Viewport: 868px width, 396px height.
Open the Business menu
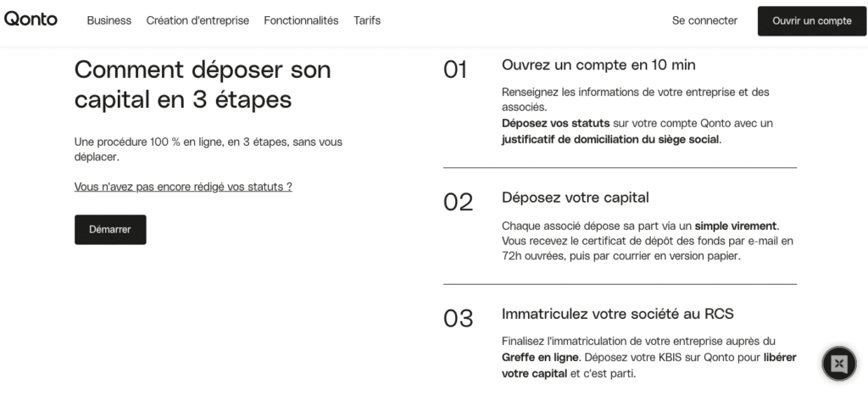tap(109, 20)
